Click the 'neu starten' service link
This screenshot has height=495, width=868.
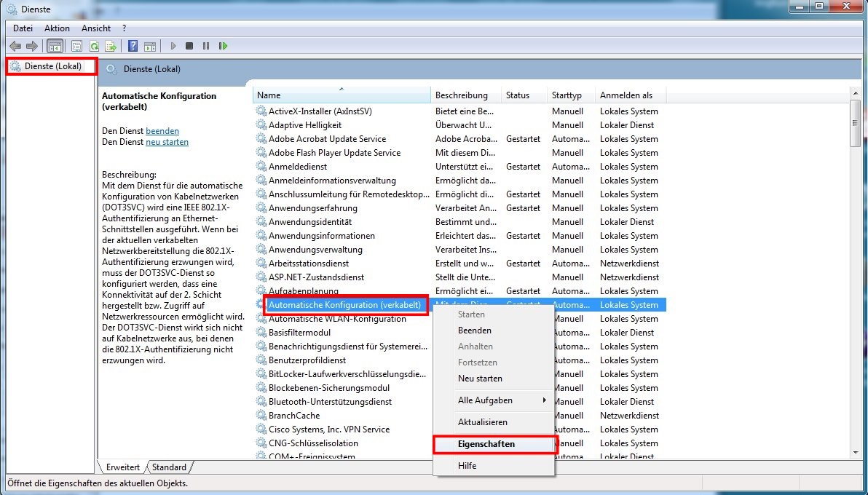[x=167, y=142]
